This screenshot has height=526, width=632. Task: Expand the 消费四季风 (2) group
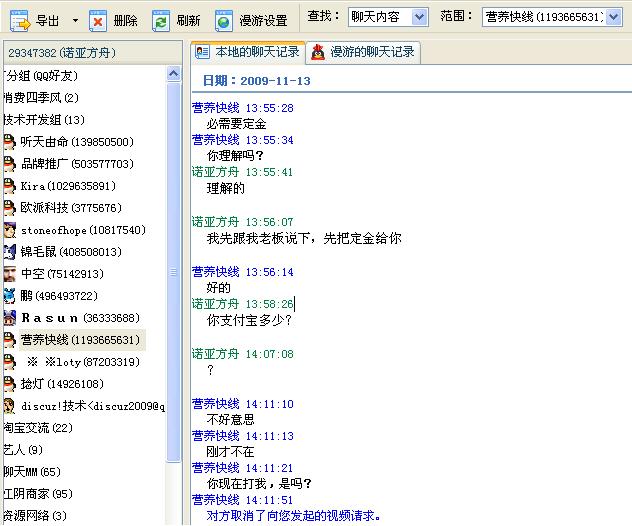41,98
